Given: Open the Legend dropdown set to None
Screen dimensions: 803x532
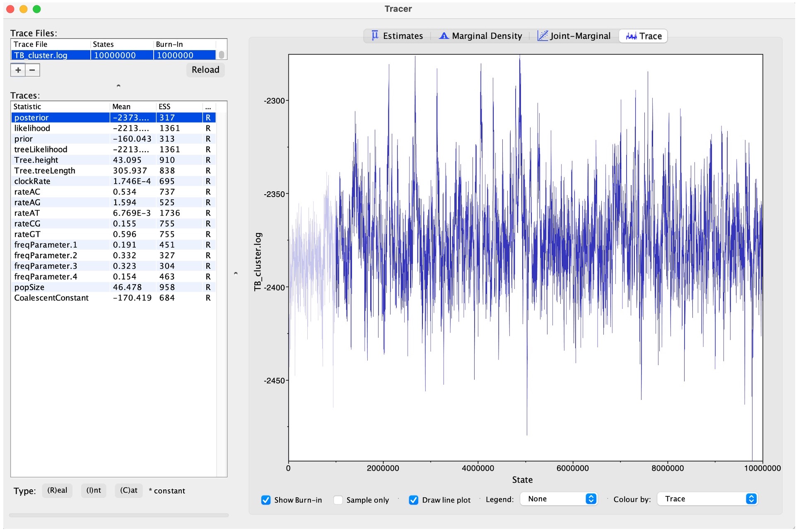Looking at the screenshot, I should (x=558, y=499).
